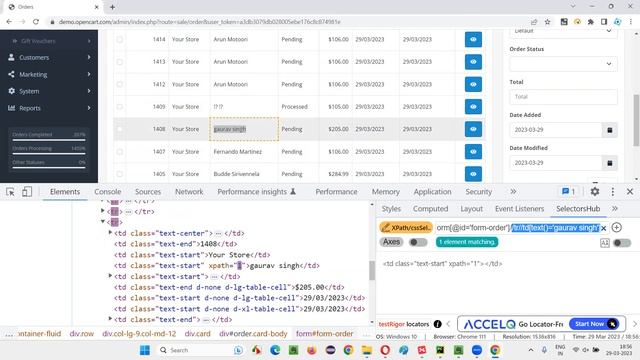Tick checkbox for order 1412
This screenshot has height=360, width=640.
pyautogui.click(x=120, y=84)
